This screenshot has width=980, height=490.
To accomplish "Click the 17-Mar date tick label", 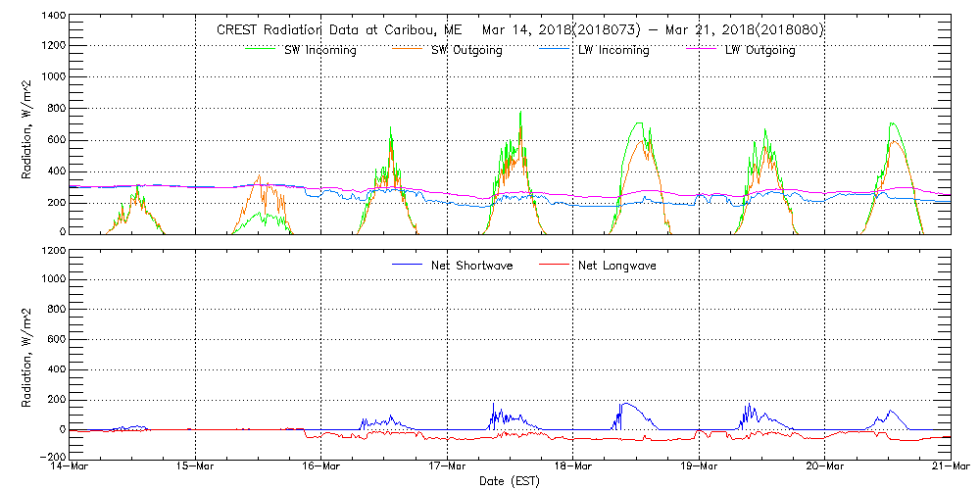I will click(448, 468).
